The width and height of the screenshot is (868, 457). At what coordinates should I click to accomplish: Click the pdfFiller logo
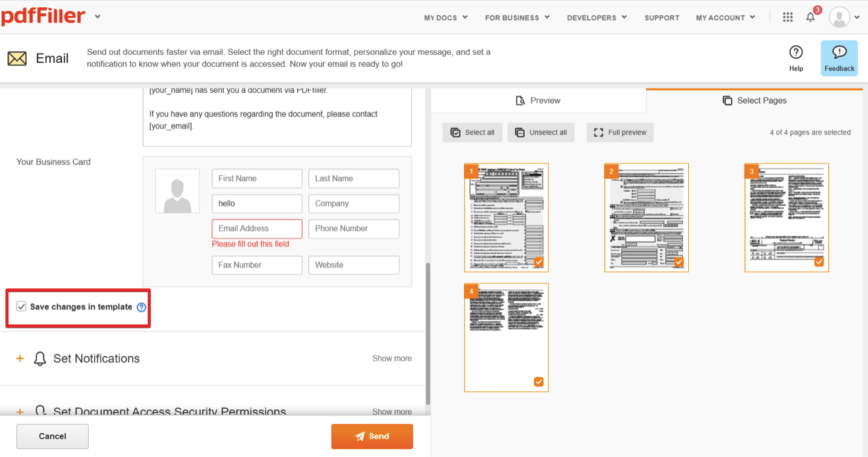coord(43,16)
